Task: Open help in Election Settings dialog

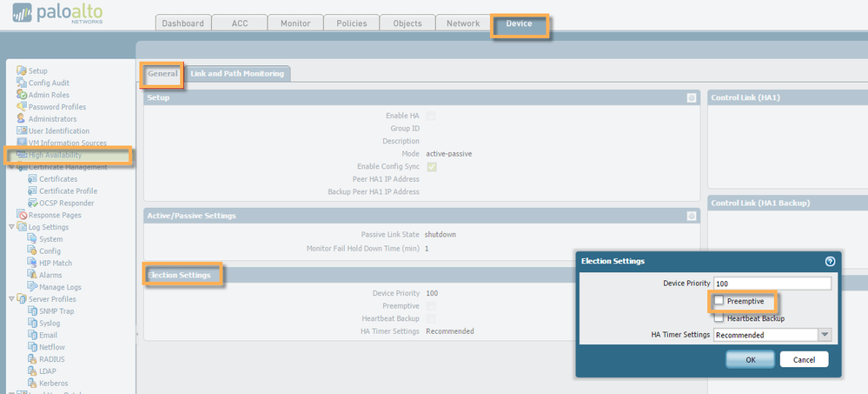Action: (x=830, y=262)
